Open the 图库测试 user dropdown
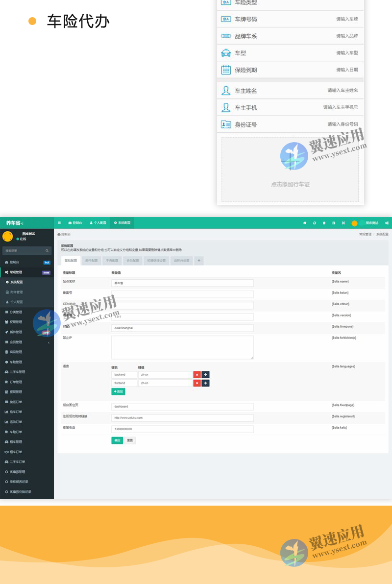This screenshot has height=584, width=392. [367, 223]
